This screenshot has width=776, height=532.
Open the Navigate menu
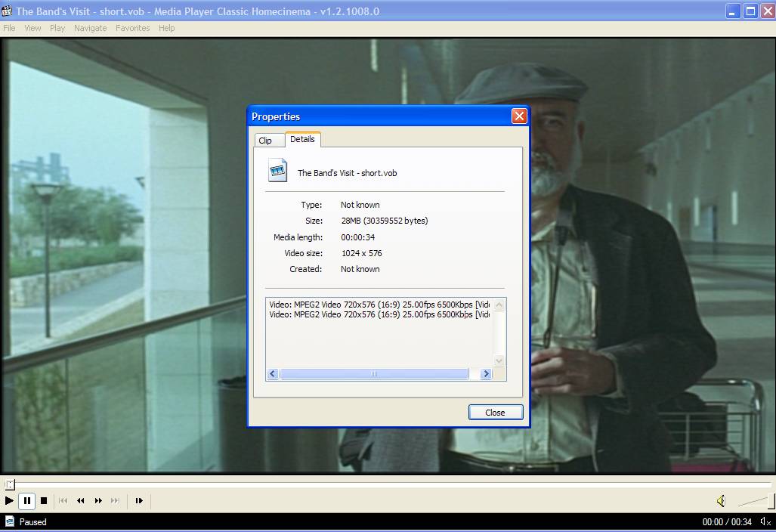[x=90, y=28]
